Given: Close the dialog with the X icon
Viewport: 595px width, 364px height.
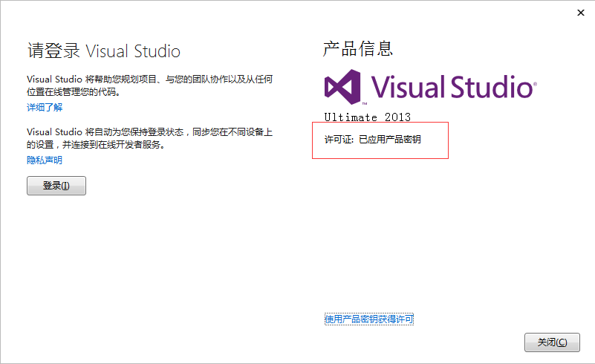Looking at the screenshot, I should 581,13.
